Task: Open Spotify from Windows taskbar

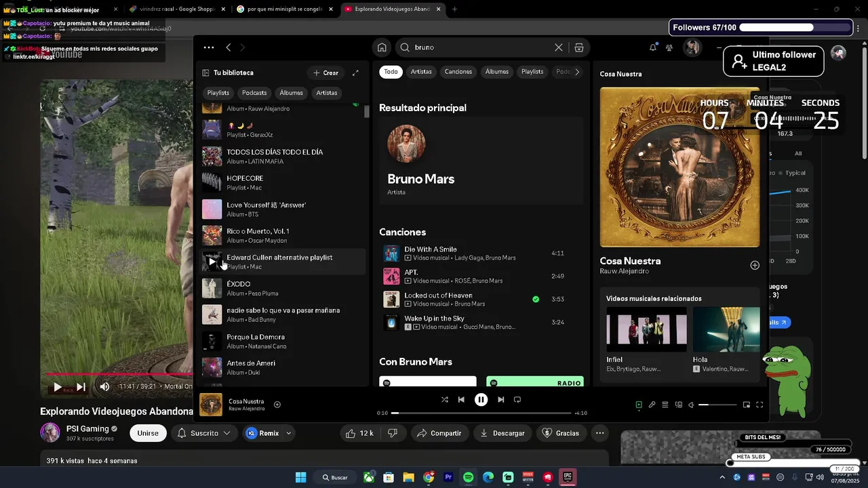Action: [468, 477]
